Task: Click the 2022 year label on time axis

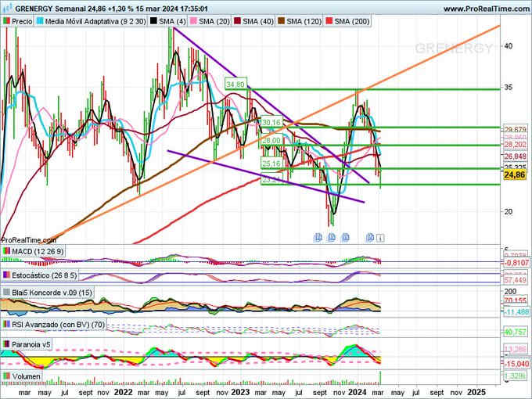Action: tap(123, 392)
